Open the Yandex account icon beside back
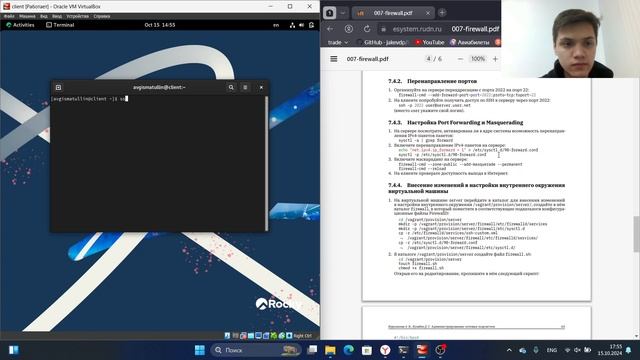This screenshot has height=360, width=640. pos(349,29)
